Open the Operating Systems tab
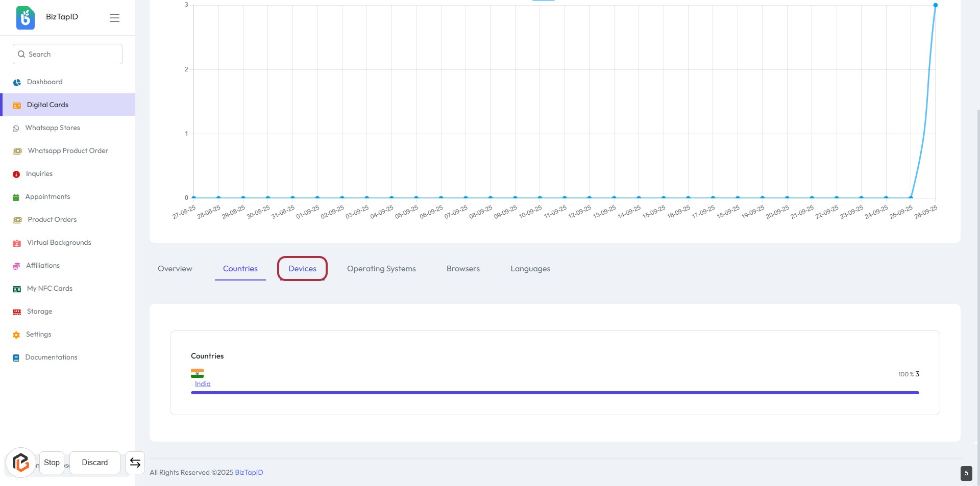 pos(381,269)
